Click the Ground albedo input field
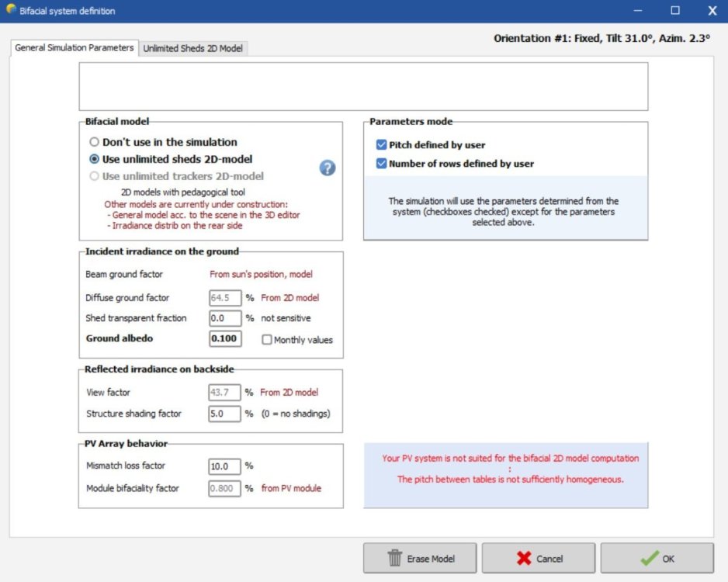 [225, 339]
